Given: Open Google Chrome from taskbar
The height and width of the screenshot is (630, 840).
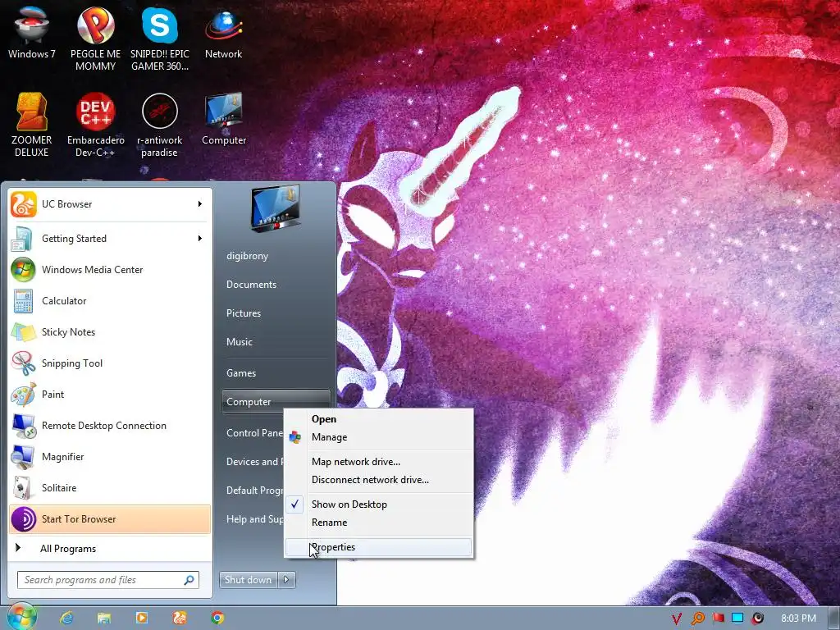Looking at the screenshot, I should pyautogui.click(x=217, y=618).
